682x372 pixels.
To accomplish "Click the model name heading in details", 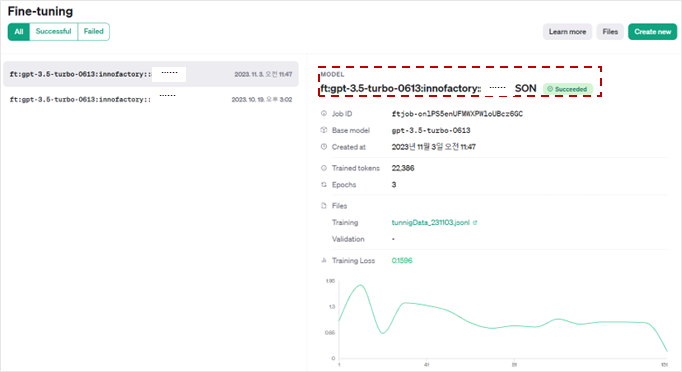I will click(x=428, y=88).
